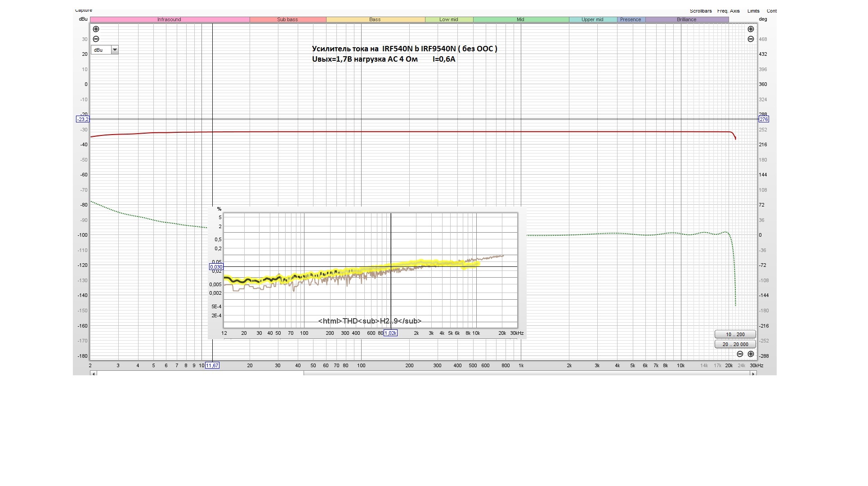This screenshot has width=868, height=486.
Task: Click horizontal scrollbar right arrow
Action: click(753, 373)
